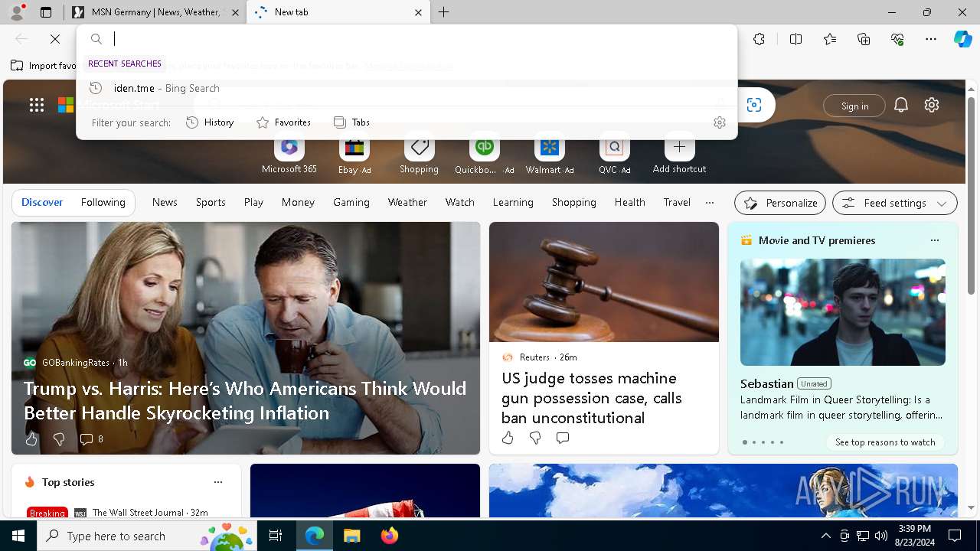Open the Shopping category

point(573,203)
